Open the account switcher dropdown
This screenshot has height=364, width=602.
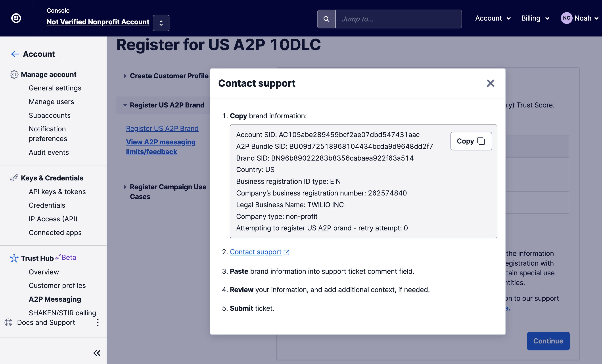[x=161, y=23]
